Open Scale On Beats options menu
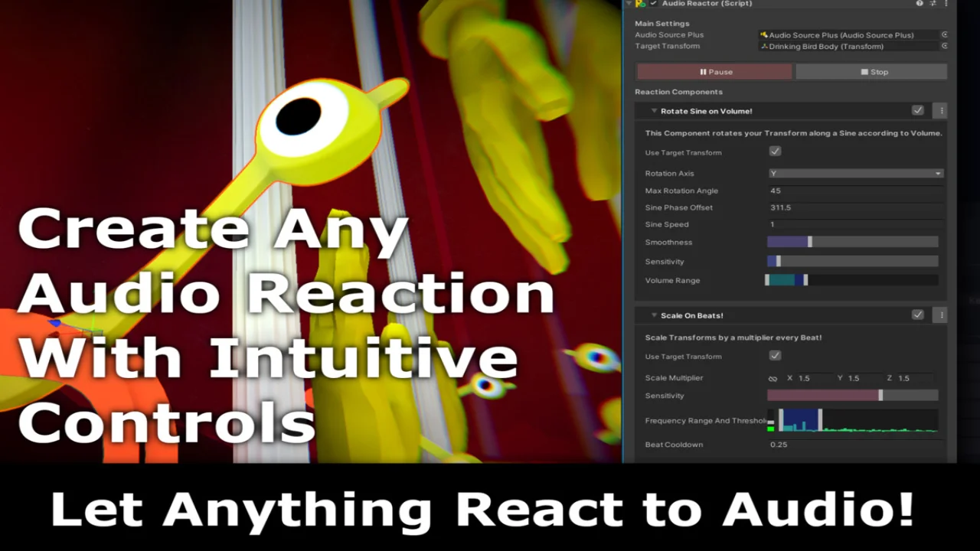 pyautogui.click(x=941, y=315)
